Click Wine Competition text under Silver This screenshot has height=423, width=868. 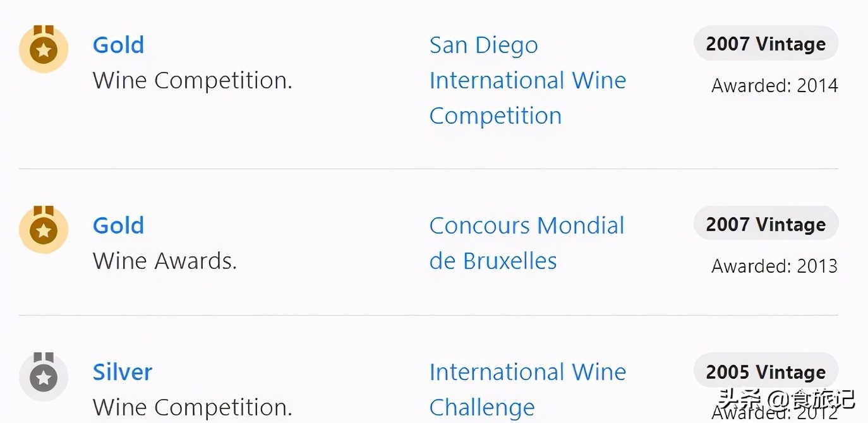coord(192,407)
